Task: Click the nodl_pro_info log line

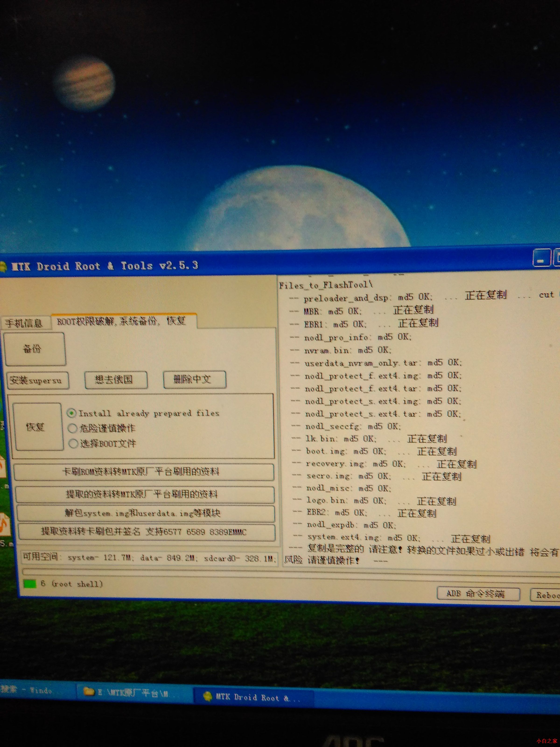Action: (x=351, y=337)
